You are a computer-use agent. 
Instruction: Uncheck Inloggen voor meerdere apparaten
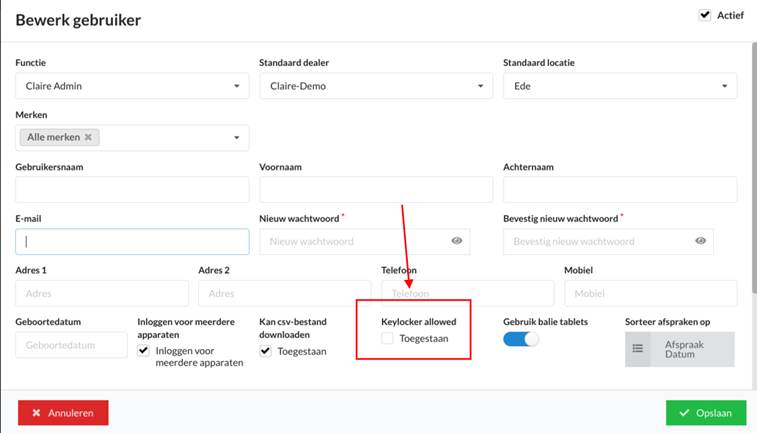[143, 351]
